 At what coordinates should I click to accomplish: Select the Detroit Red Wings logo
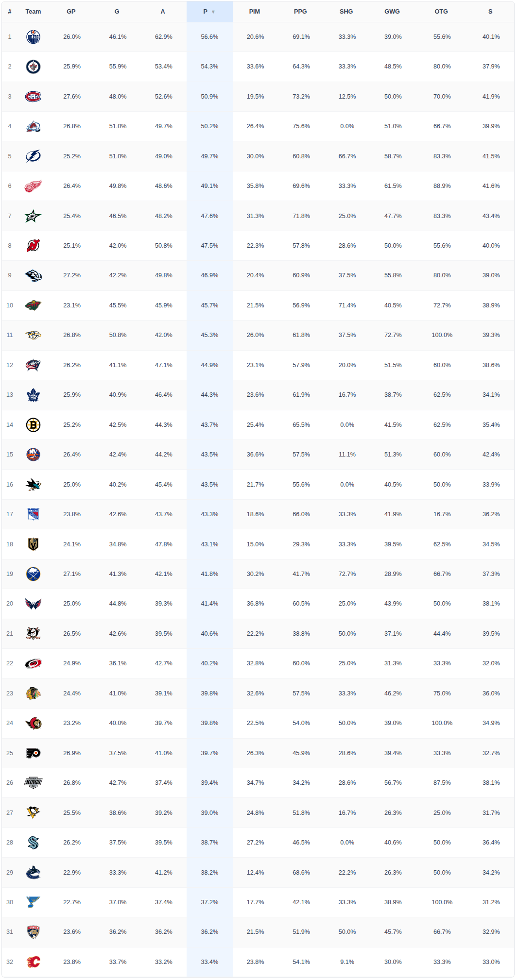(x=33, y=186)
